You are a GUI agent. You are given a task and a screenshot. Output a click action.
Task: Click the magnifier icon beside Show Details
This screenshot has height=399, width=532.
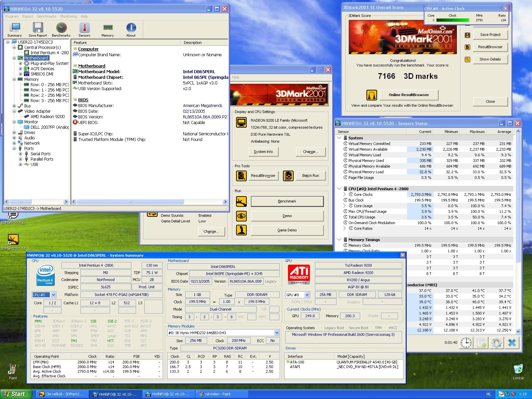tap(467, 60)
